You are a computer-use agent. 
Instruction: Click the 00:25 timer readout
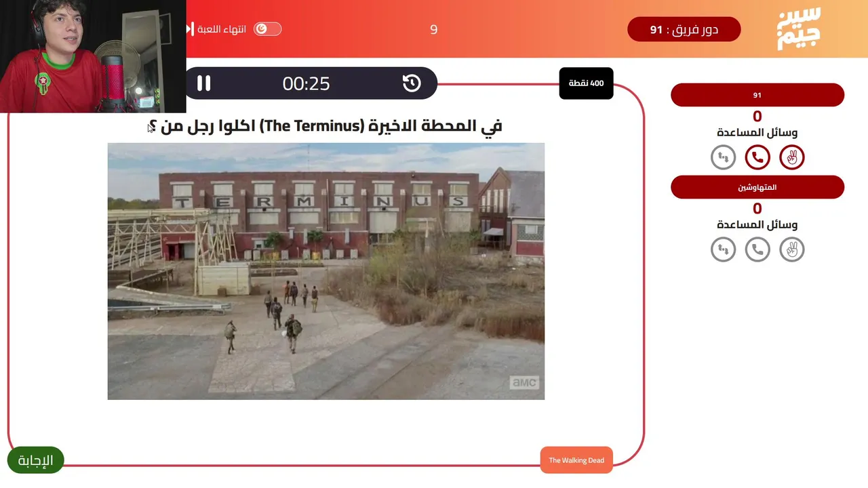pyautogui.click(x=307, y=83)
